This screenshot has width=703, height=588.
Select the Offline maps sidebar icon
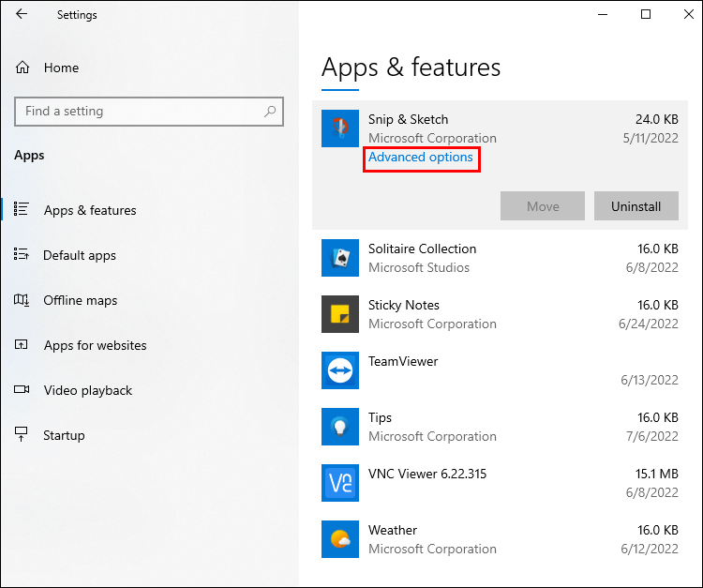(x=21, y=299)
